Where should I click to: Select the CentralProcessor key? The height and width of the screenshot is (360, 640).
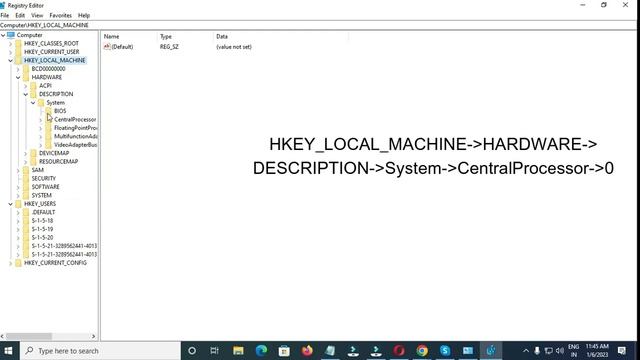click(75, 120)
